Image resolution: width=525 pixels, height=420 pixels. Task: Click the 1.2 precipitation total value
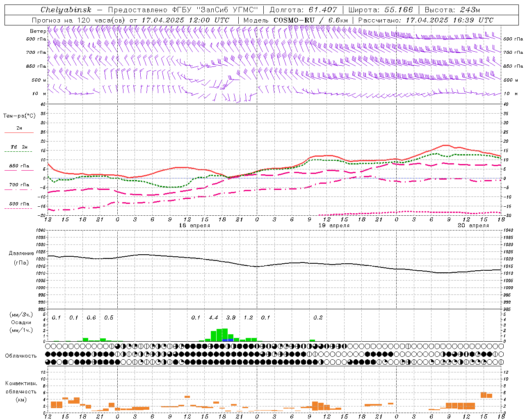pos(248,317)
